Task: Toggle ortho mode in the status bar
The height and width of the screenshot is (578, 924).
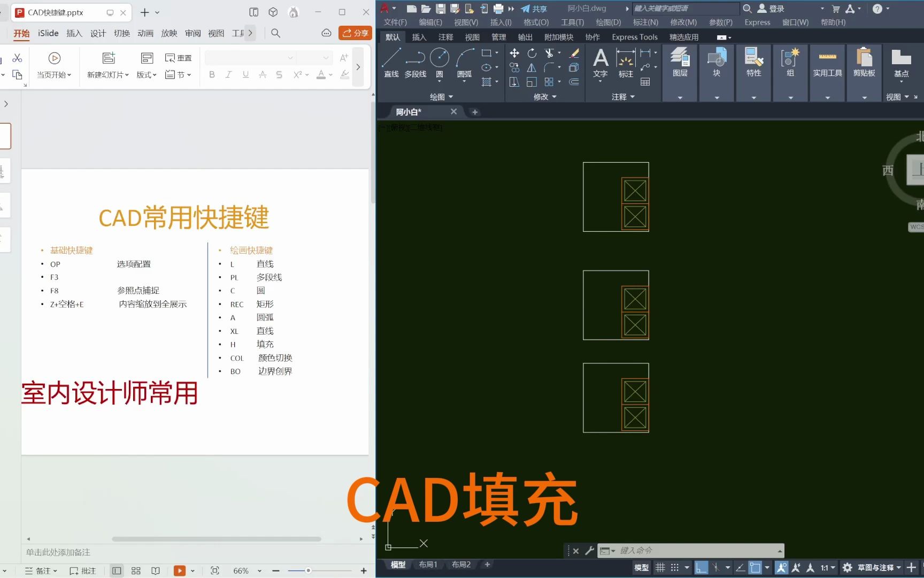Action: pyautogui.click(x=701, y=567)
